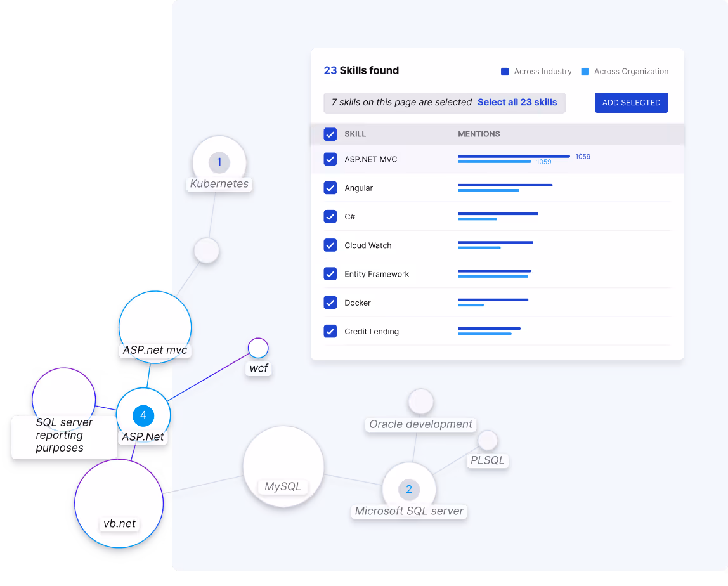Click the ADD SELECTED button
Viewport: 728px width, 586px height.
click(632, 103)
